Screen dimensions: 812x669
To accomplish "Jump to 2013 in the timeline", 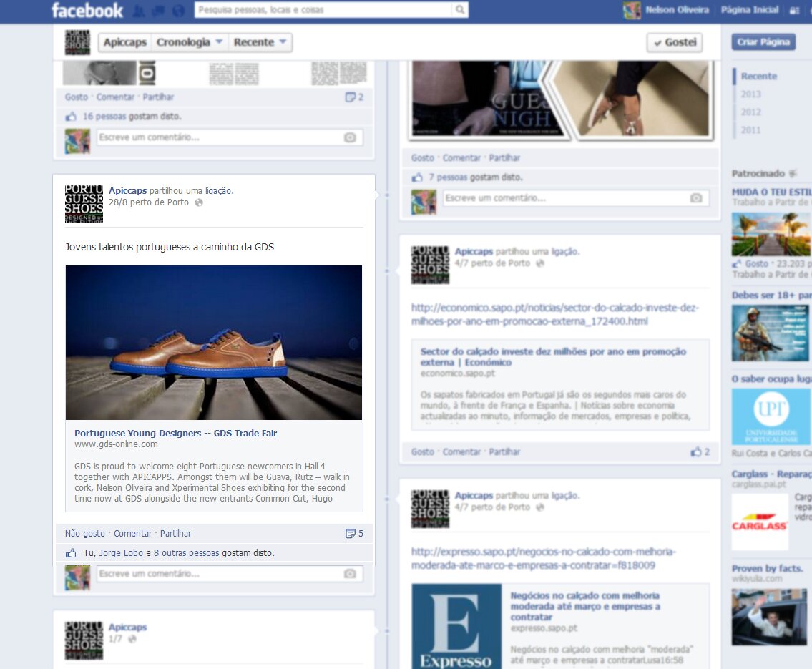I will coord(750,94).
